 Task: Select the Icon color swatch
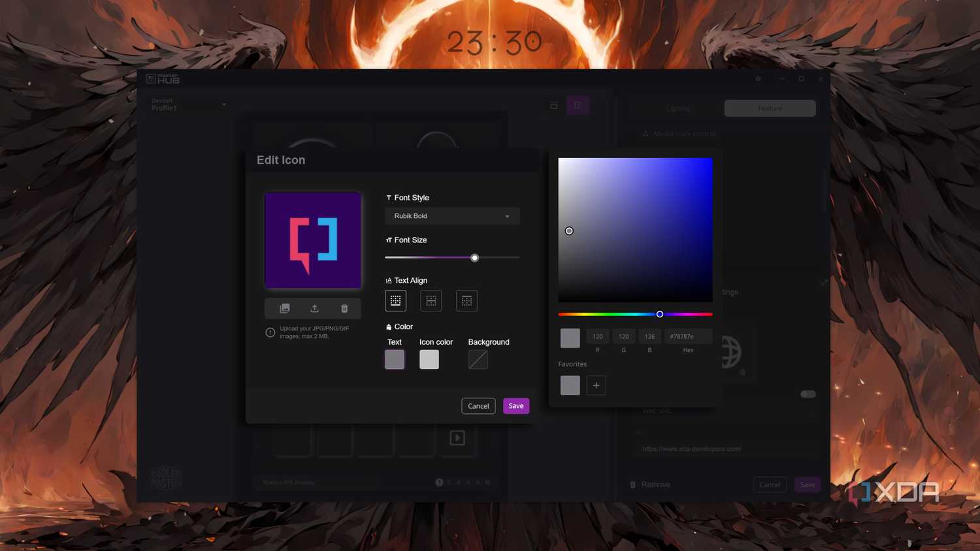tap(429, 359)
